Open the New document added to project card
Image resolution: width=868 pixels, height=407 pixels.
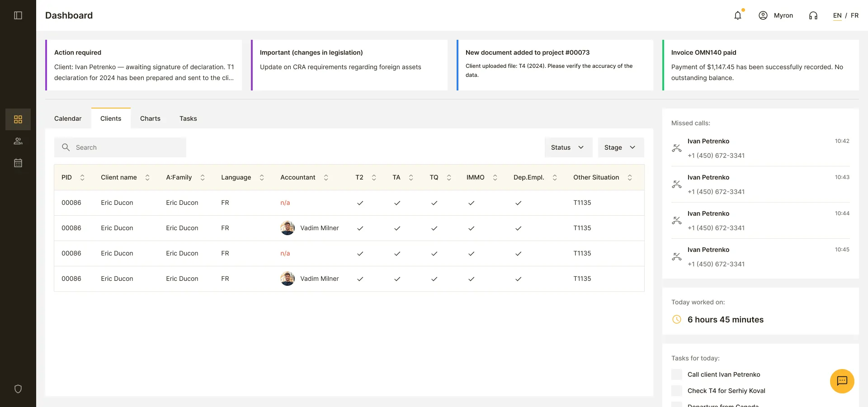pyautogui.click(x=555, y=65)
